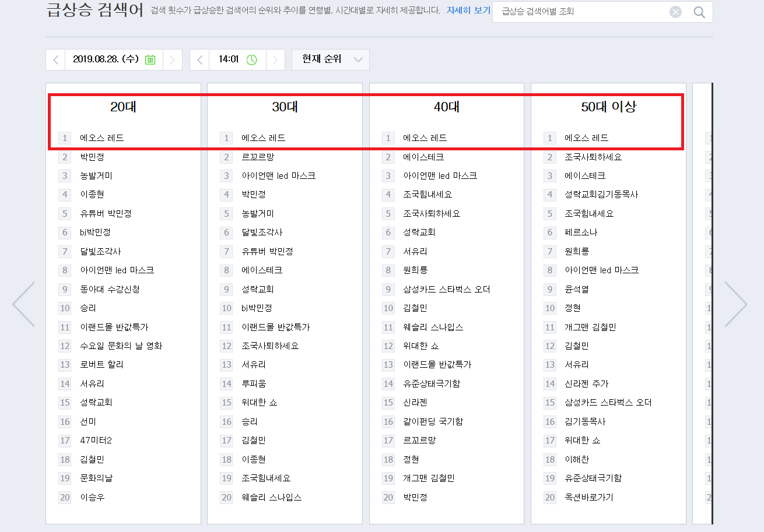Click 삼성카드 스타벅스 오더 in the 40대 list
The height and width of the screenshot is (532, 764).
447,289
